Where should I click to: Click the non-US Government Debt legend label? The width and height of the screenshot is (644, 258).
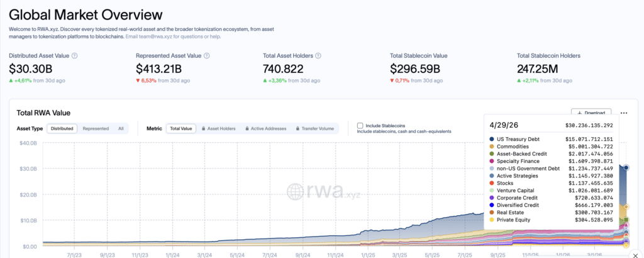(x=528, y=169)
